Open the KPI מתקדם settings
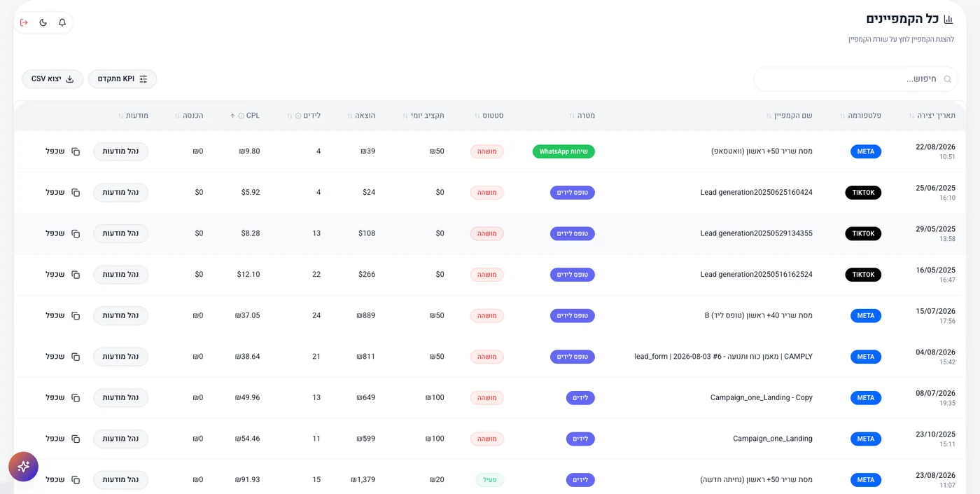980x494 pixels. (x=122, y=79)
